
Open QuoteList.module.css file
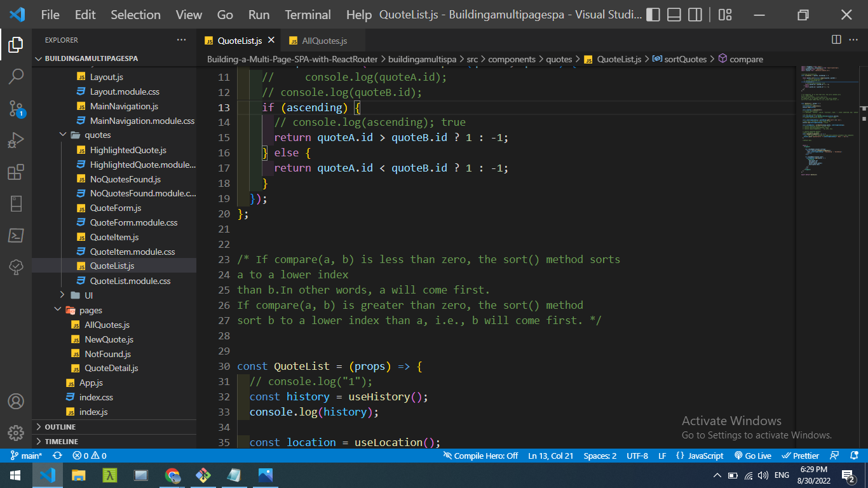(x=130, y=281)
